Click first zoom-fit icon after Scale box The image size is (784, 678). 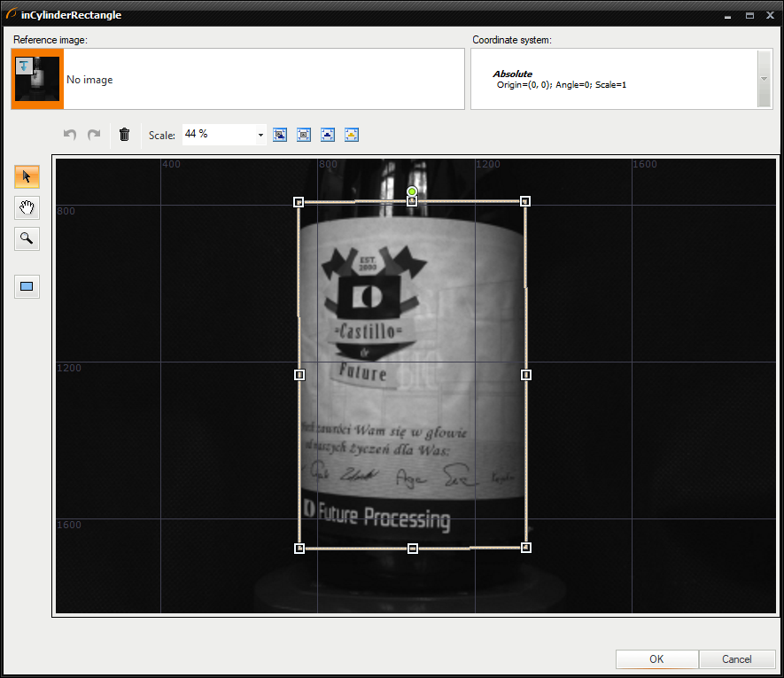pyautogui.click(x=280, y=135)
